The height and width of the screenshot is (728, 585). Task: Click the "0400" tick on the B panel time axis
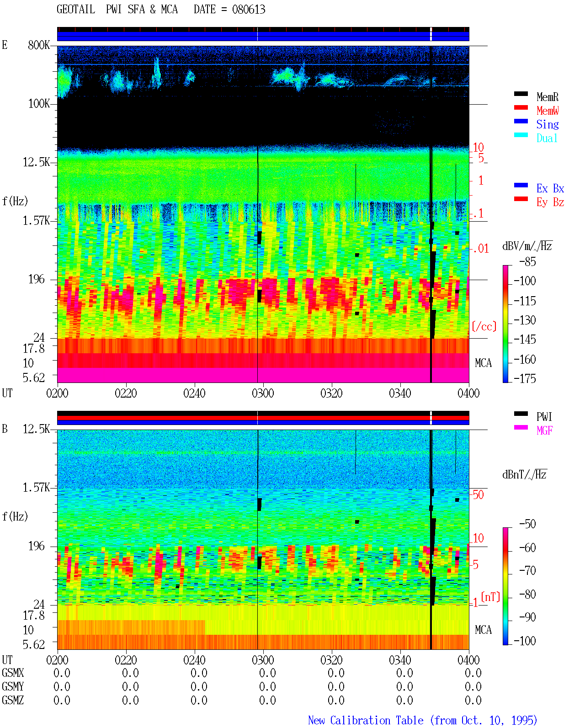click(x=468, y=660)
